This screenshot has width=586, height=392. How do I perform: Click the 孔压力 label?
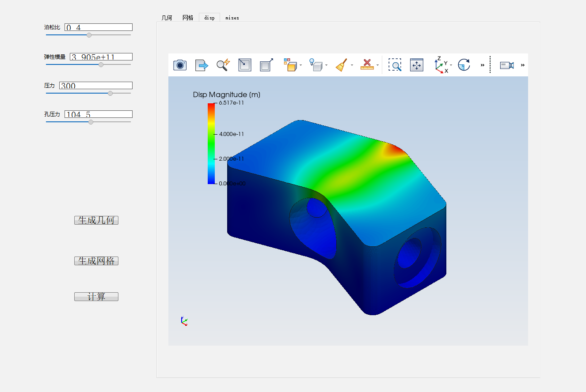(x=52, y=114)
